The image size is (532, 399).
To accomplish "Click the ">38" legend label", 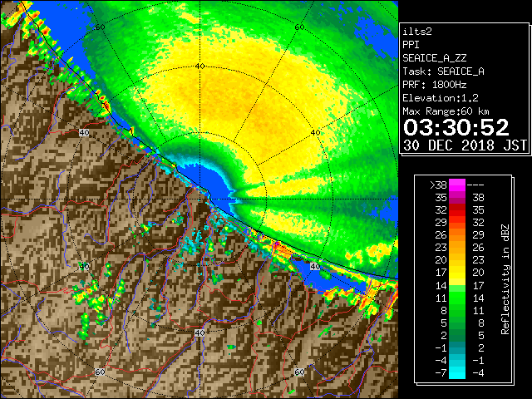I will (438, 185).
